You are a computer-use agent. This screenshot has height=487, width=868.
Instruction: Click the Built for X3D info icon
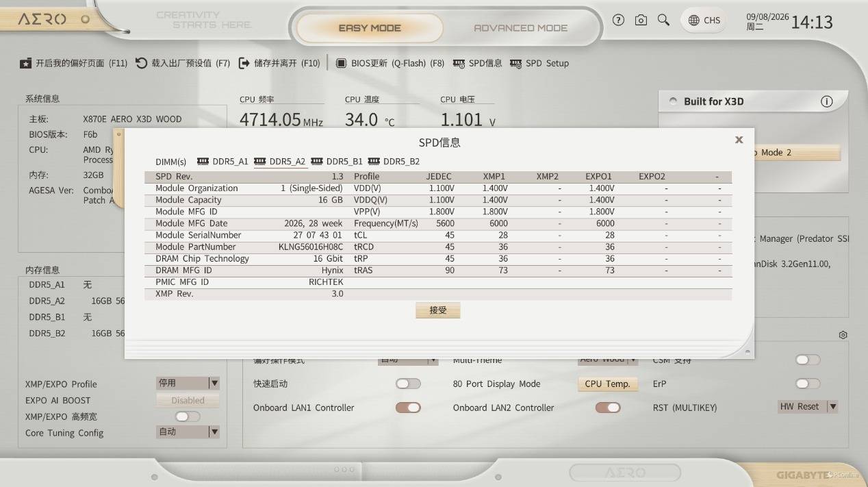827,101
